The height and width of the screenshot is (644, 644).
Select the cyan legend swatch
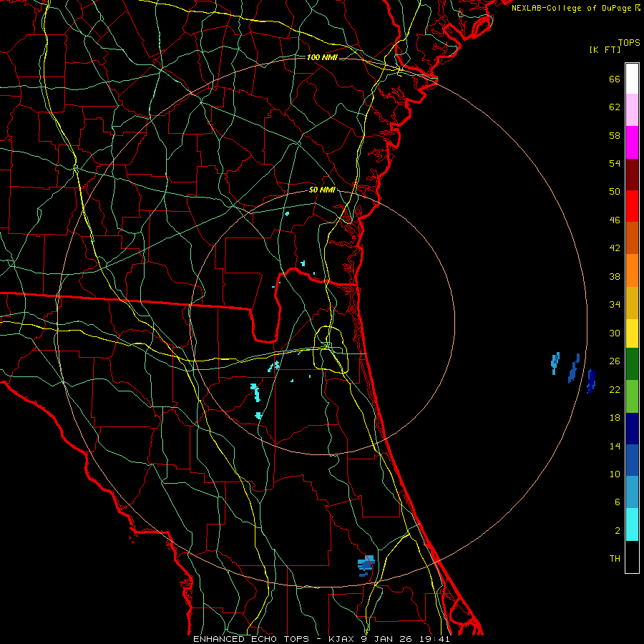632,525
